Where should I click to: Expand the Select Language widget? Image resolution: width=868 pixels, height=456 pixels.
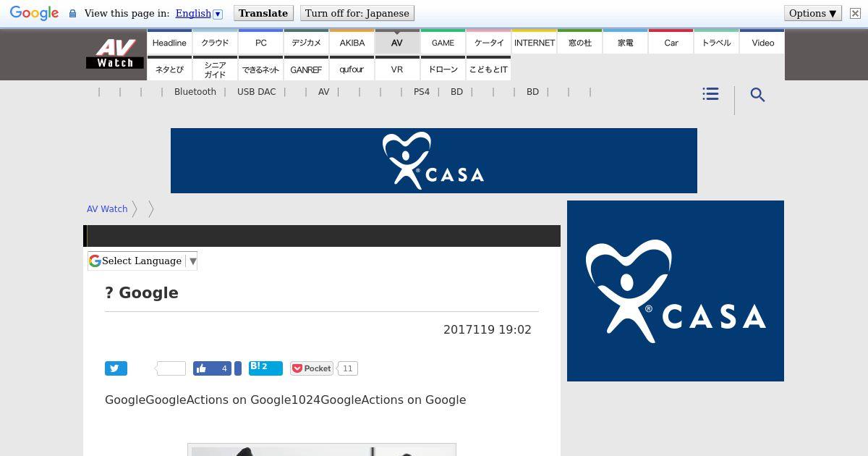coord(142,261)
